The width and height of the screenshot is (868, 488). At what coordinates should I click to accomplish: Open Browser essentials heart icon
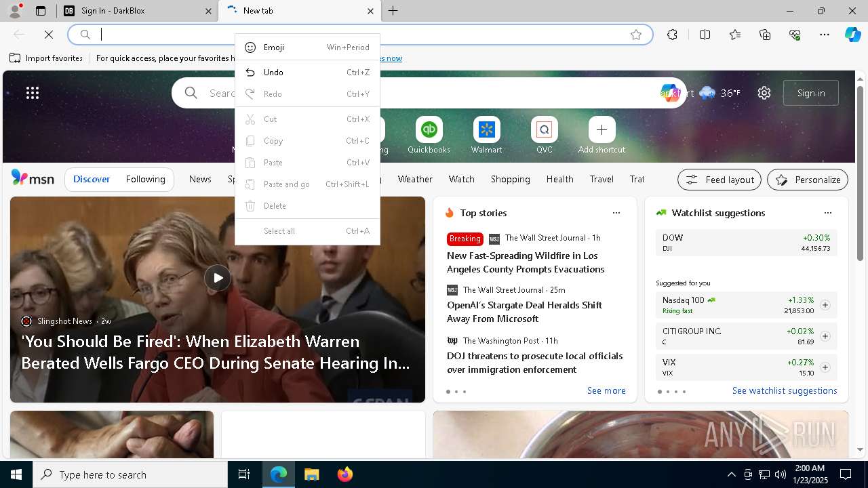pyautogui.click(x=795, y=35)
